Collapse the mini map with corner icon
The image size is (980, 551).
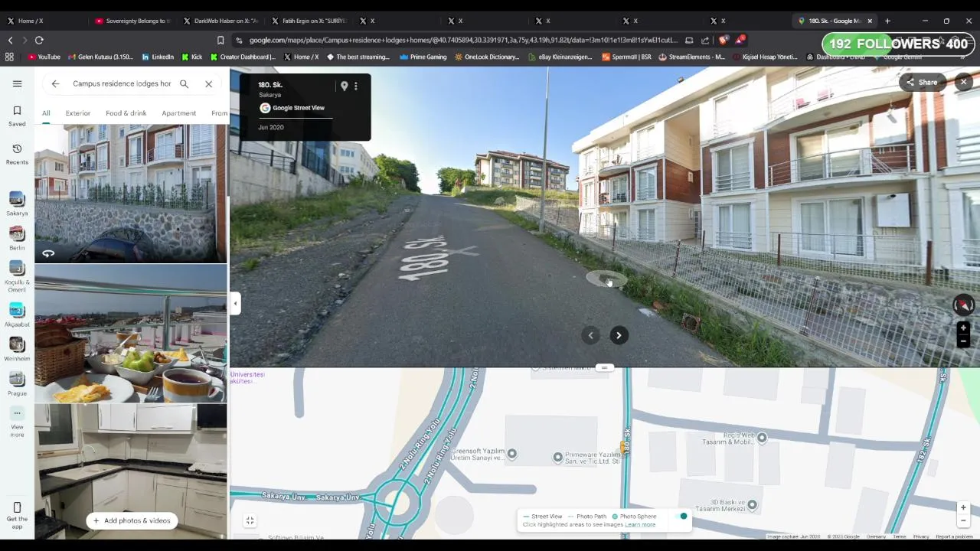tap(250, 521)
